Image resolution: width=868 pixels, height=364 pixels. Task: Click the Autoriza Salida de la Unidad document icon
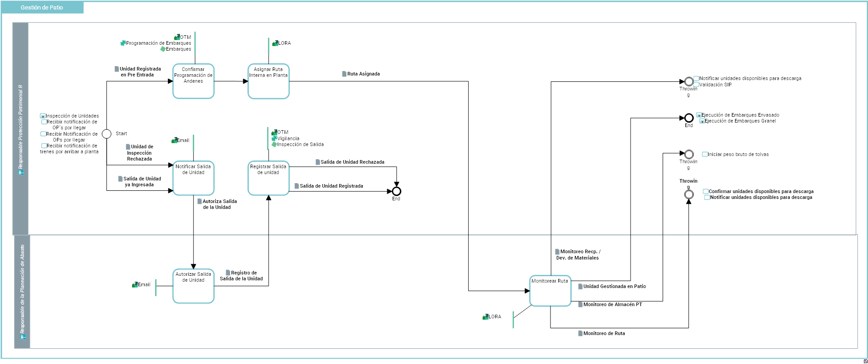pyautogui.click(x=199, y=201)
